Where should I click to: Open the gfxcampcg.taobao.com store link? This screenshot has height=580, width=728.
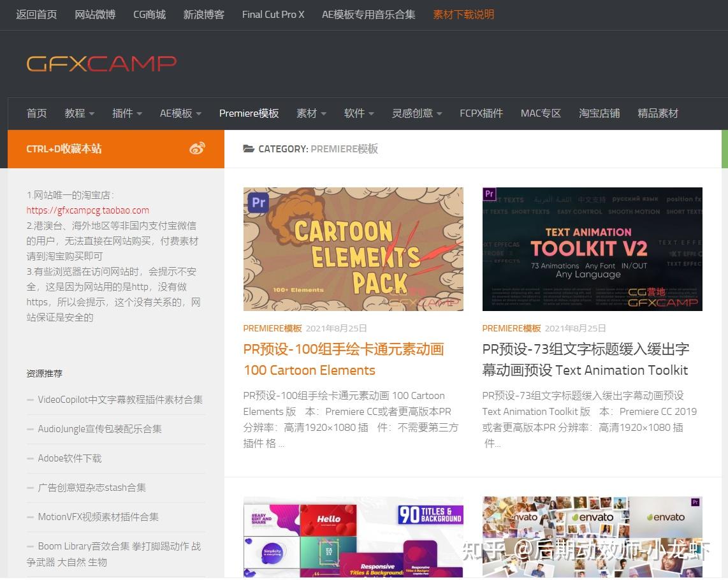coord(87,210)
